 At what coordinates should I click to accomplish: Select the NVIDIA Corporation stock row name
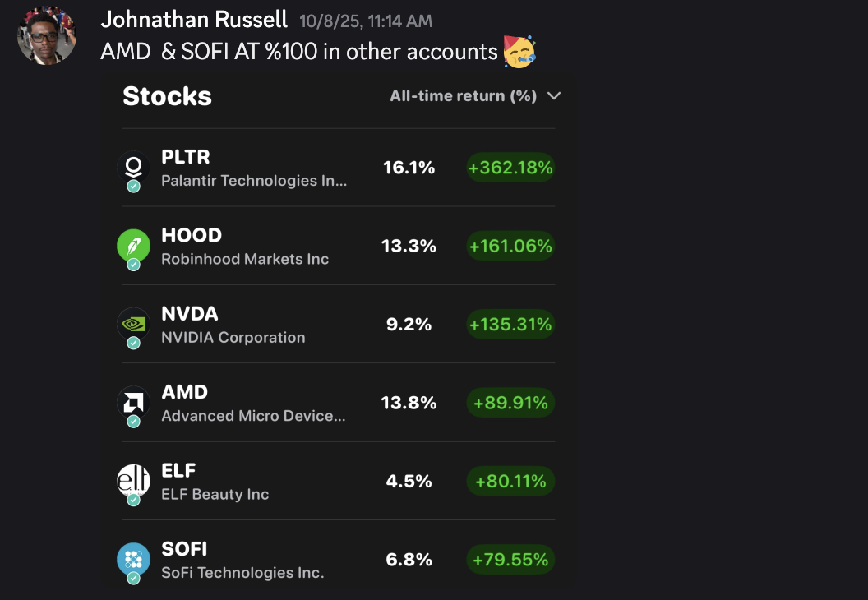point(233,337)
